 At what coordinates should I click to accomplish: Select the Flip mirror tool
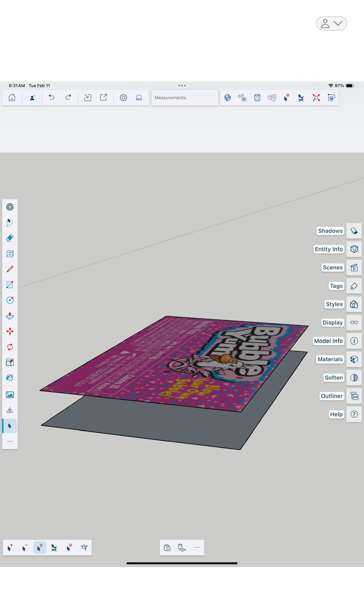coord(10,410)
